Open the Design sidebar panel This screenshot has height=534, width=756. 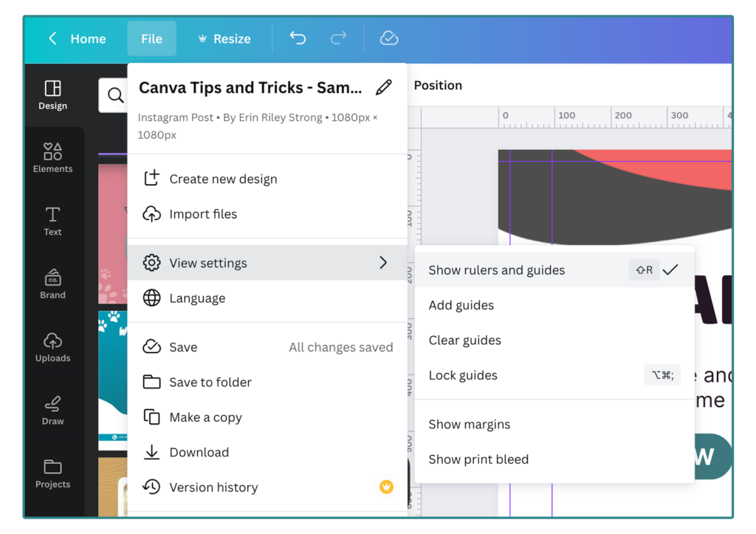(x=53, y=95)
